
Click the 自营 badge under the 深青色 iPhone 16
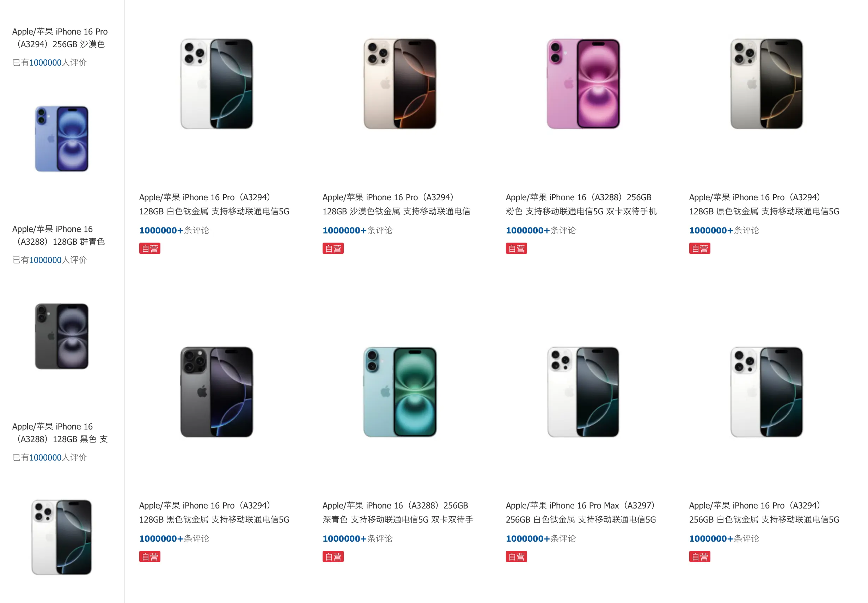coord(333,556)
